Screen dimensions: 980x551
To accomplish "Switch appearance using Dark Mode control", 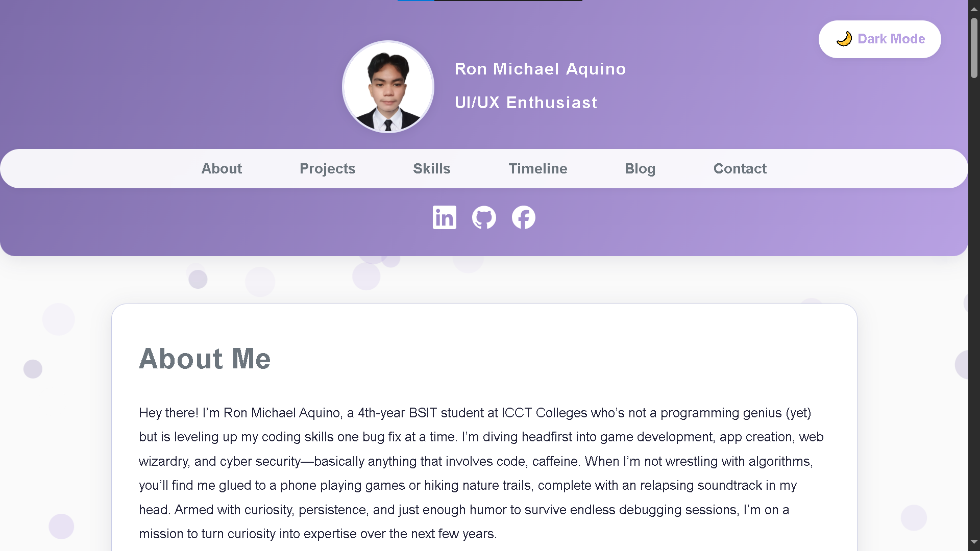I will [879, 39].
